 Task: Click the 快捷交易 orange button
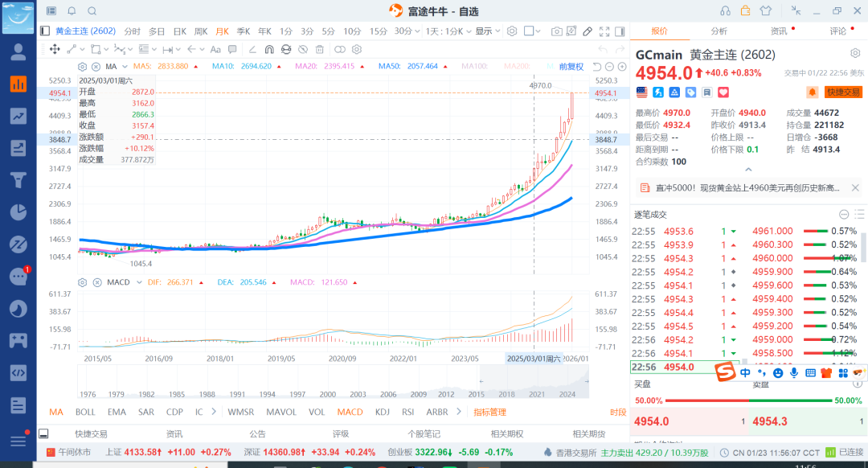(843, 92)
